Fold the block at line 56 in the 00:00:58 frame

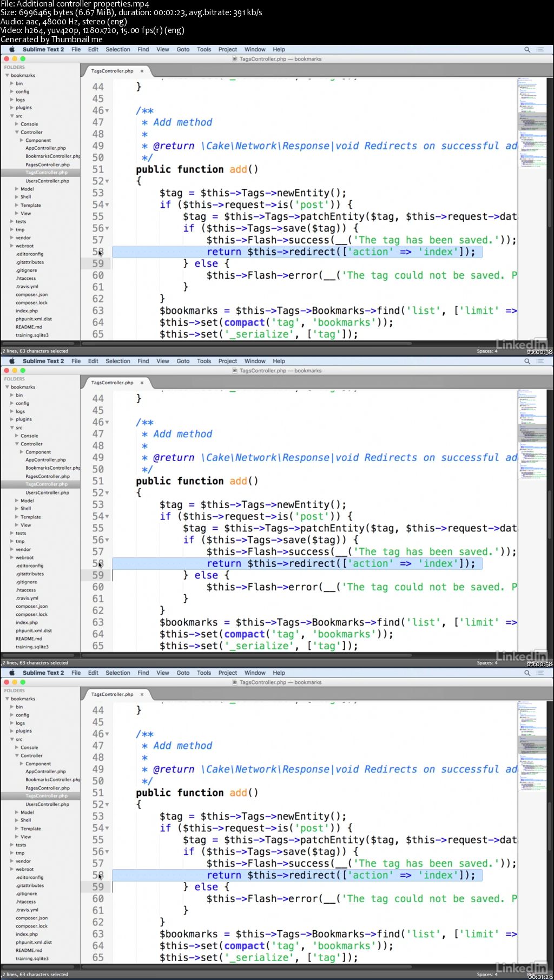(x=107, y=540)
